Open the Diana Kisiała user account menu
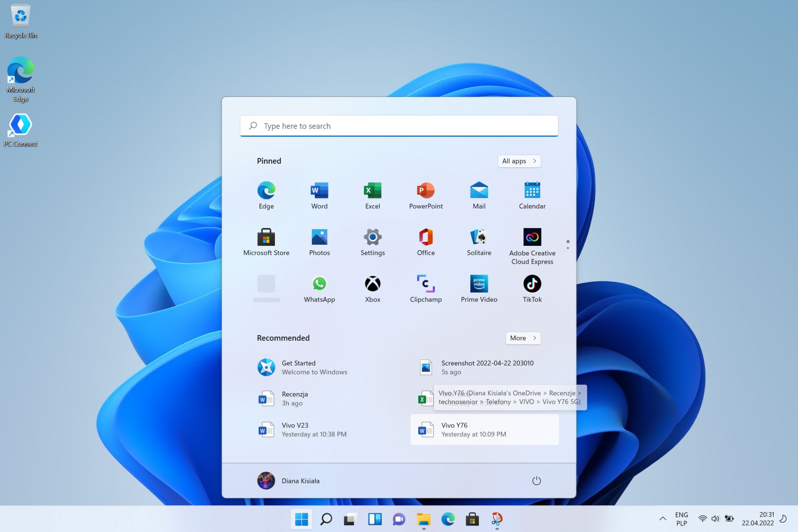 tap(288, 481)
